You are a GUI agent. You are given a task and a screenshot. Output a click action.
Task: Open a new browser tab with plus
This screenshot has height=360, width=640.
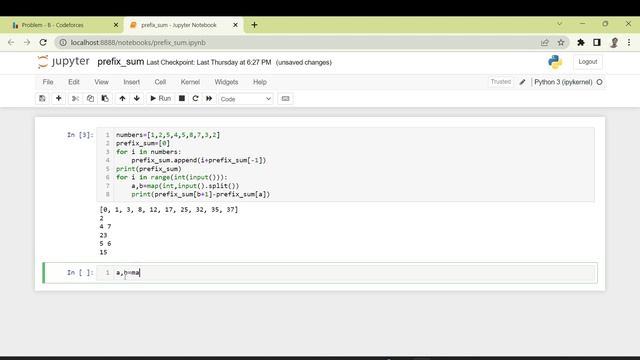(254, 25)
